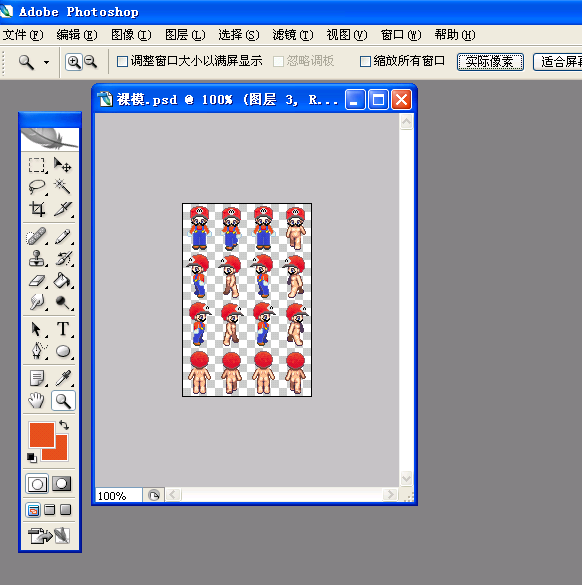Select the Magic Wand tool
The height and width of the screenshot is (585, 582).
62,187
